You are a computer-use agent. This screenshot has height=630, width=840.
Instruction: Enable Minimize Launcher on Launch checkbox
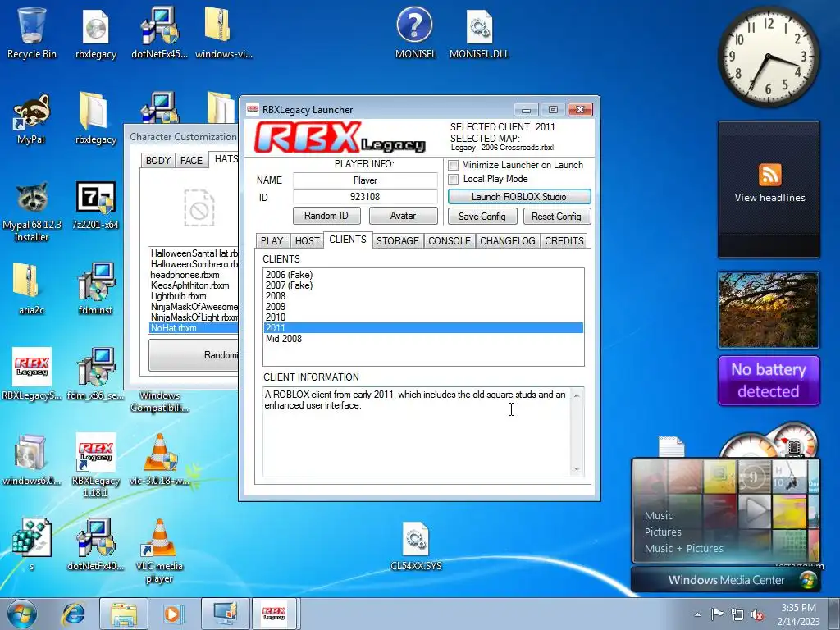tap(453, 165)
